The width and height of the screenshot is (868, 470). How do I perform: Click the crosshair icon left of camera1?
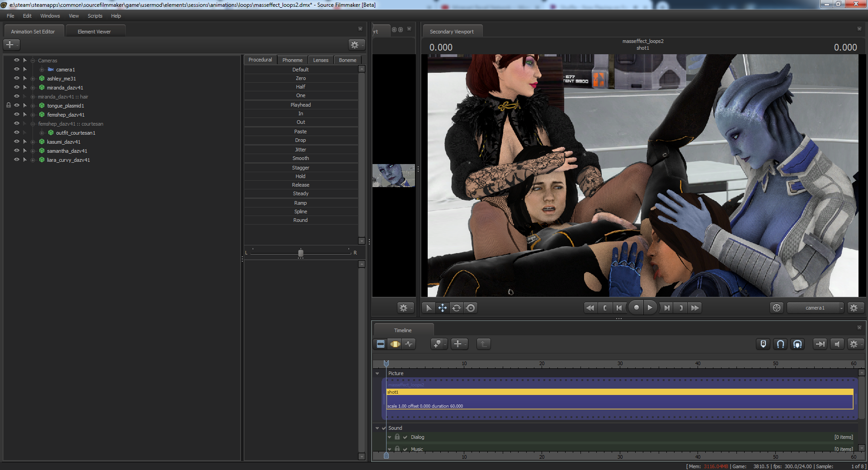[777, 308]
